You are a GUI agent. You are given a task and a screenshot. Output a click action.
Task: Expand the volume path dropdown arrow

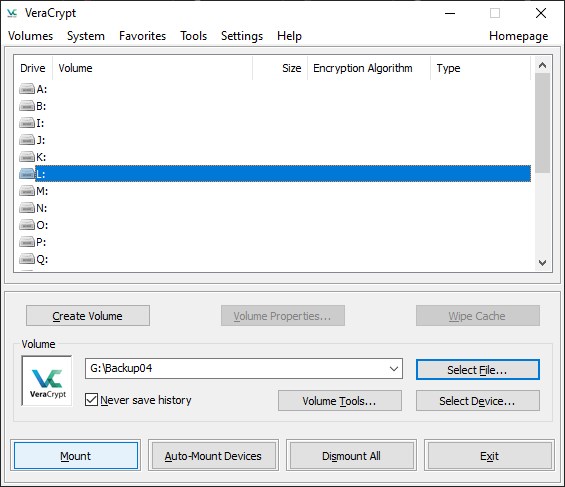click(x=393, y=368)
